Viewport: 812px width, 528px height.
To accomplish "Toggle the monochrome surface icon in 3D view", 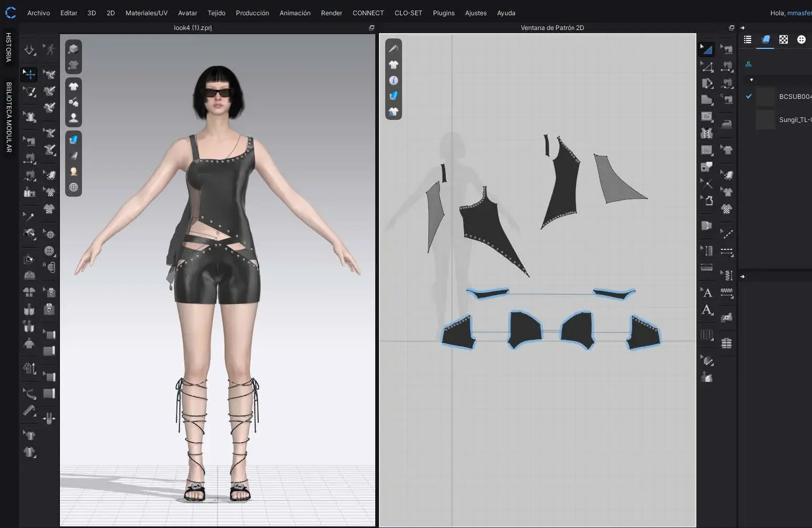I will coord(74,155).
